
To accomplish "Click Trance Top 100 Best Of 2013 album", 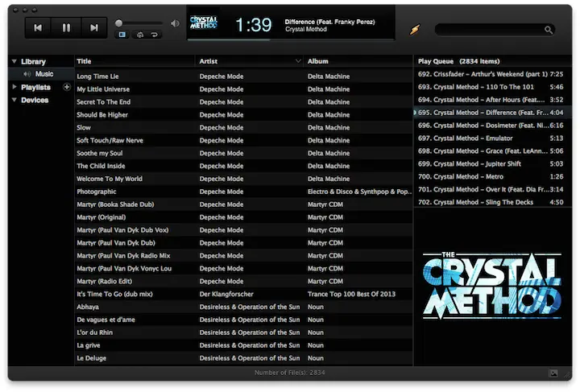I will tap(351, 294).
